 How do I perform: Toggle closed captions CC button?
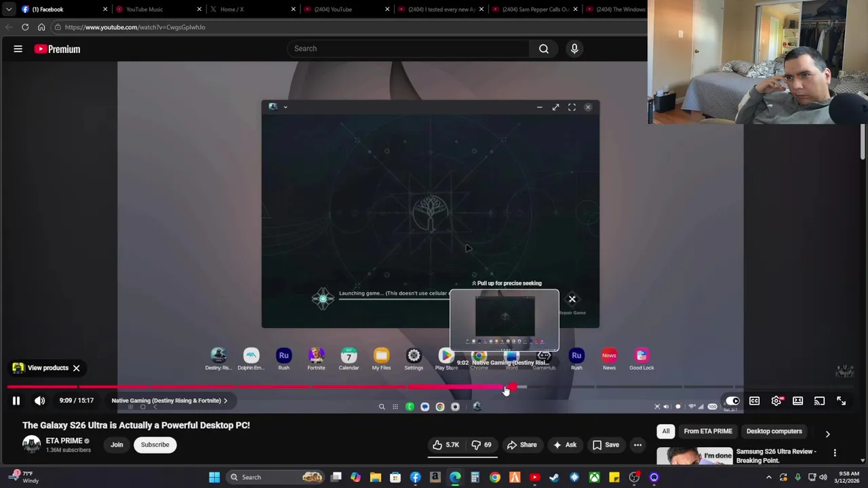(754, 401)
